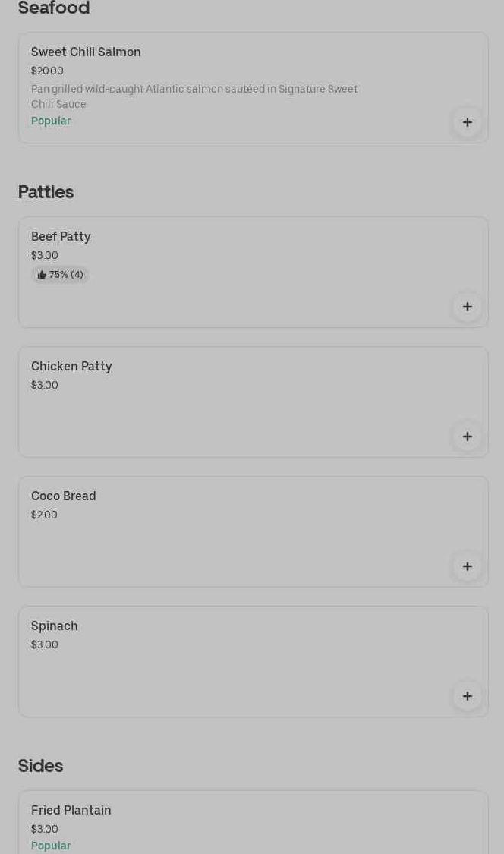Add Chicken Patty using its plus icon
This screenshot has width=504, height=854.
click(467, 436)
